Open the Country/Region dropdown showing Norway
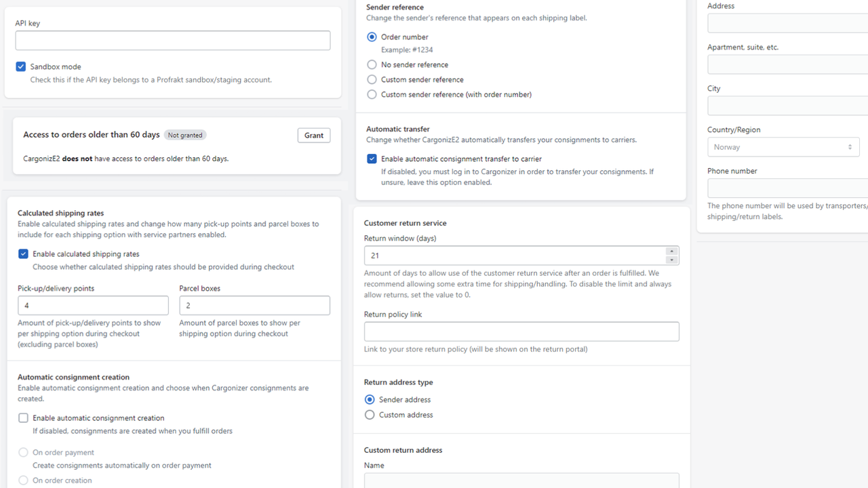868x488 pixels. 783,146
